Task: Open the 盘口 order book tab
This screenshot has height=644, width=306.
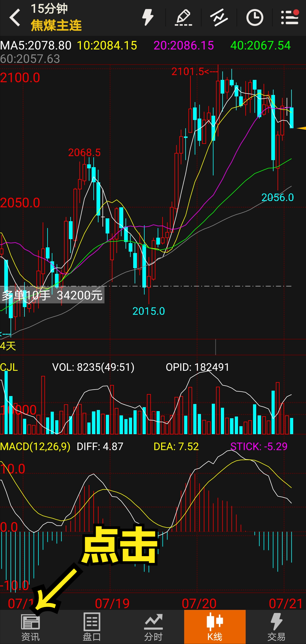Action: [92, 627]
